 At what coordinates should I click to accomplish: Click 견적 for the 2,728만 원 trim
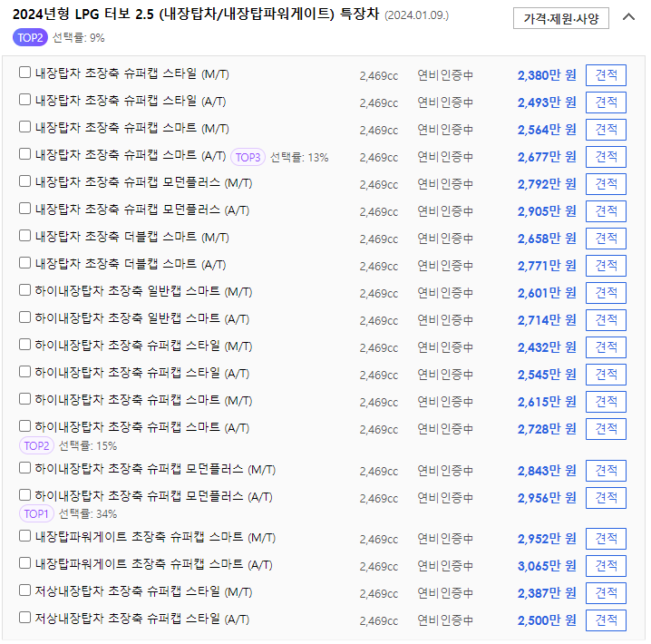pyautogui.click(x=606, y=429)
